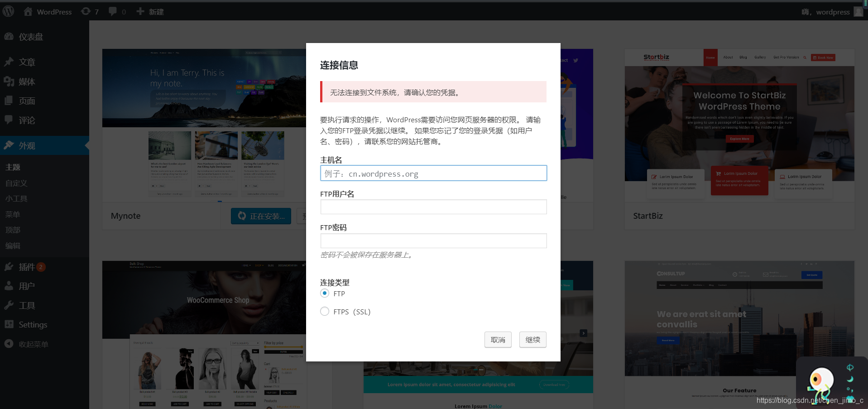The height and width of the screenshot is (409, 868).
Task: Click the 正在安装 installing button for Mynote
Action: pos(262,216)
